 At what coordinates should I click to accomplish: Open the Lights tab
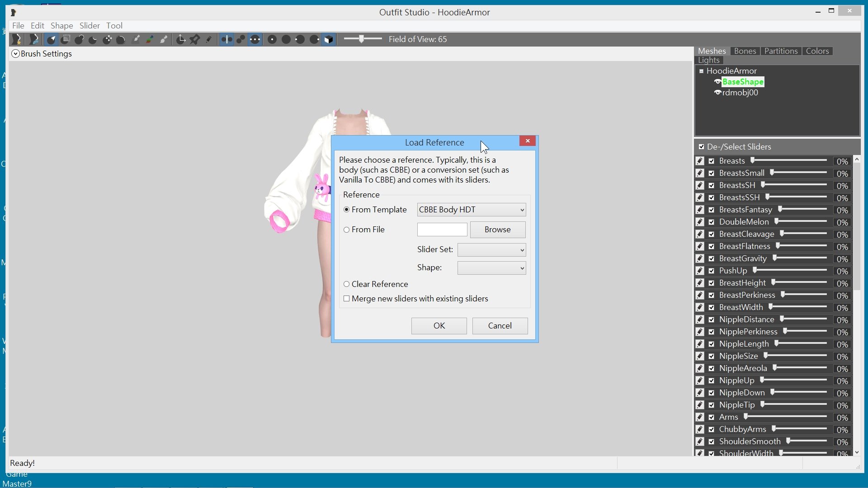click(x=709, y=60)
